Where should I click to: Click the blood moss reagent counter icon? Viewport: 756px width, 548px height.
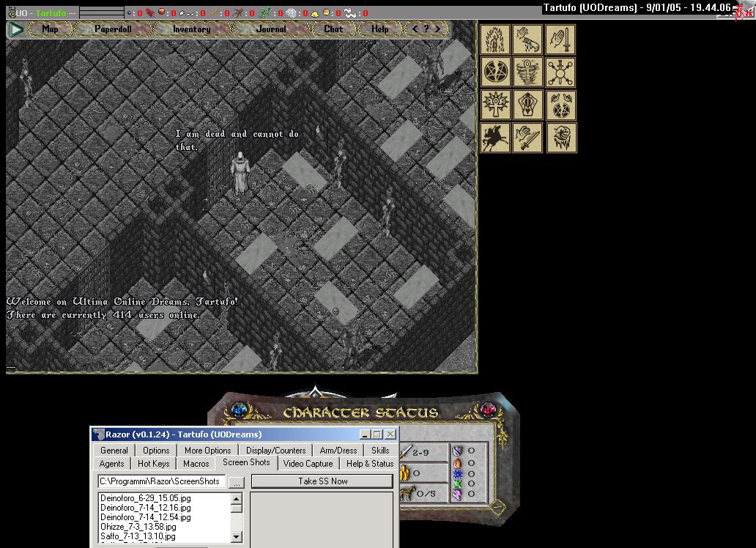pos(150,12)
